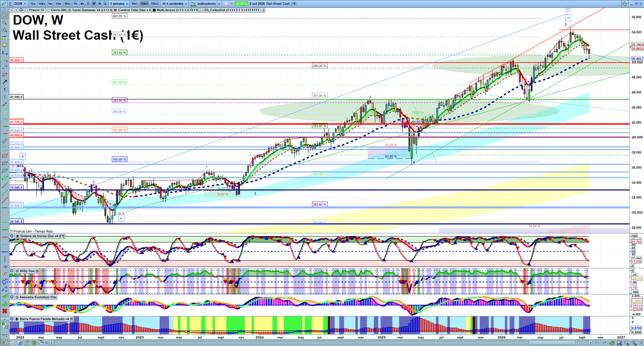Pick the red ellipse drawing tool
The height and width of the screenshot is (346, 644).
[5, 156]
